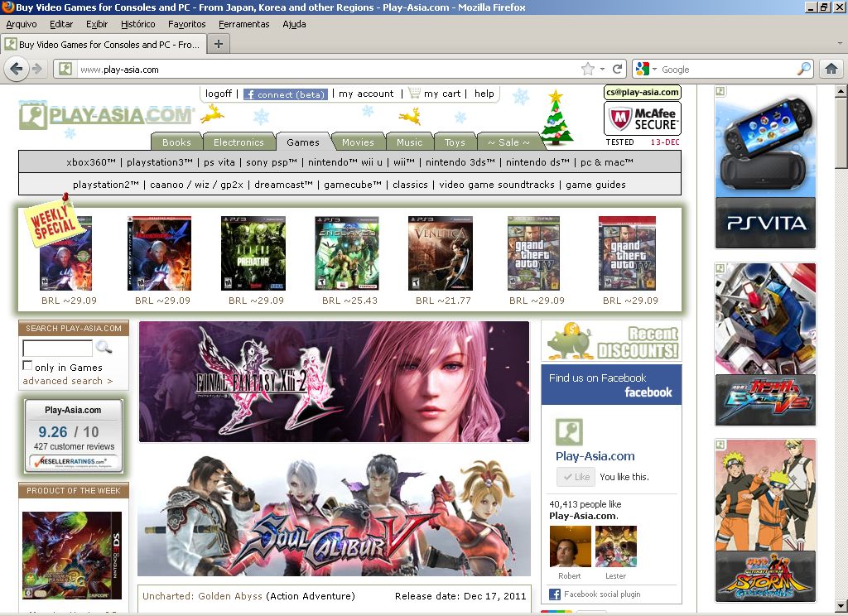Click the Home icon in the toolbar
The width and height of the screenshot is (848, 616).
[x=831, y=70]
